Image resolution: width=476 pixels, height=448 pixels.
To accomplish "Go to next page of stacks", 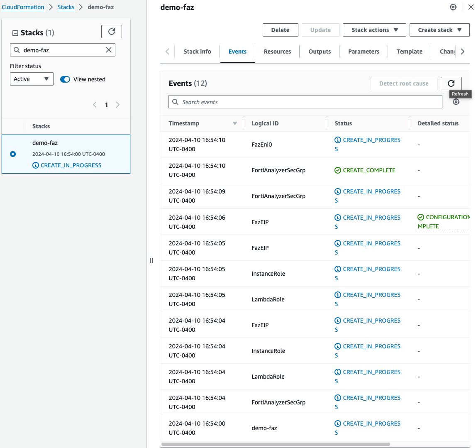I will tap(118, 105).
